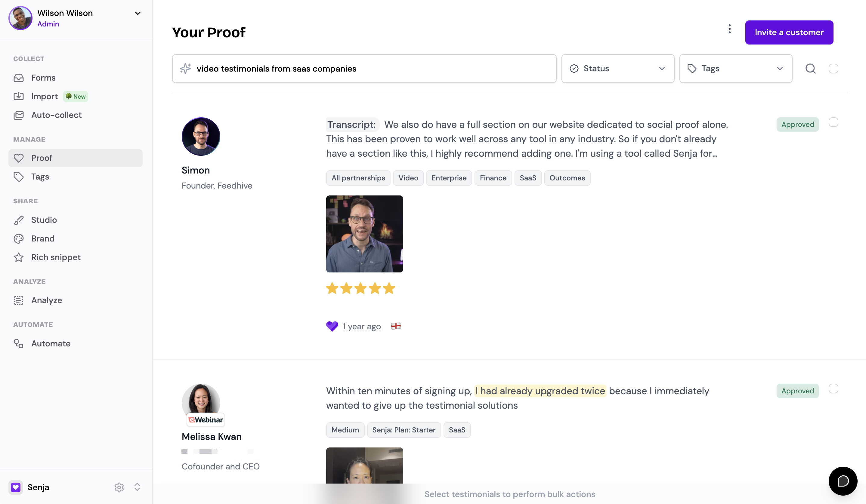Focus the testimonial search field

[x=364, y=69]
